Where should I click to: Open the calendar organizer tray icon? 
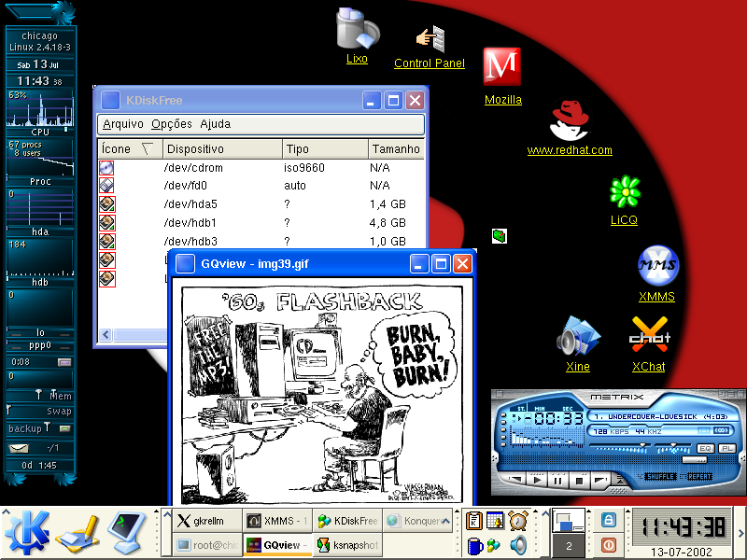tap(496, 521)
